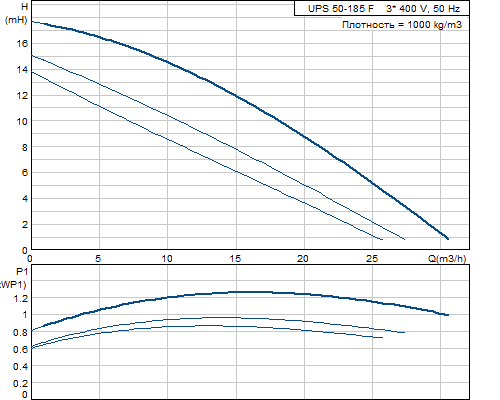
Task: Click the 2 tick on head axis
Action: pyautogui.click(x=25, y=224)
